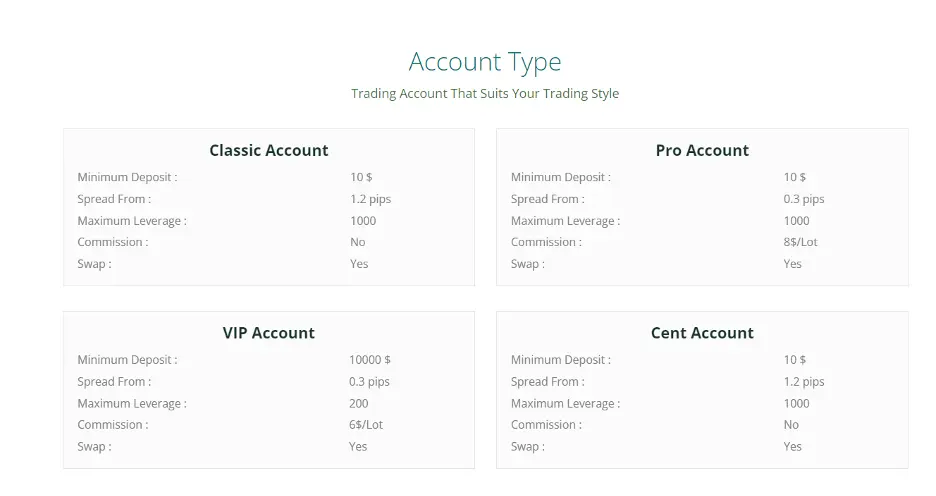Click Classic Account's Commission No value

point(358,242)
